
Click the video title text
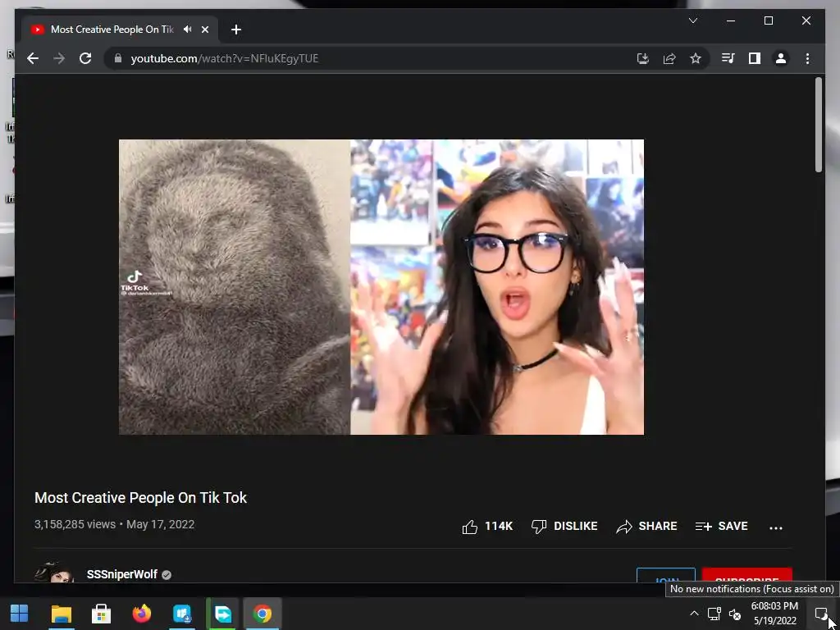[140, 498]
